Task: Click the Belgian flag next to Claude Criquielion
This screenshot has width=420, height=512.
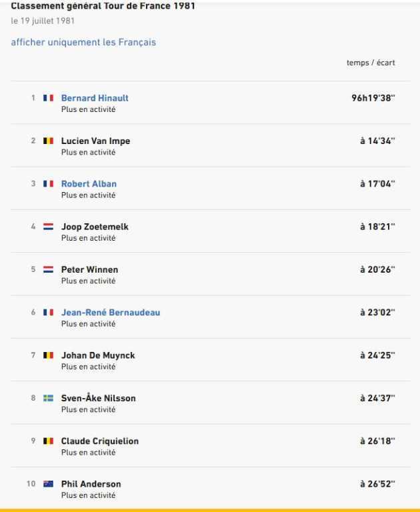Action: [x=48, y=441]
